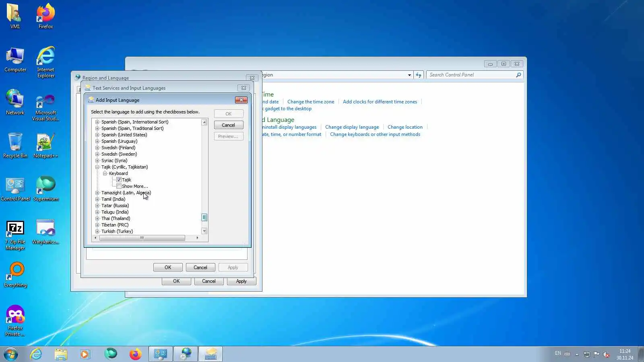Expand Syriac (Syria) language node
The width and height of the screenshot is (644, 362).
[97, 160]
